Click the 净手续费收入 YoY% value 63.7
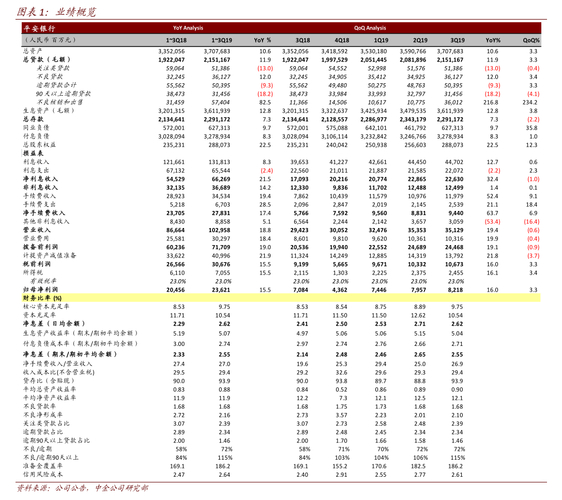This screenshot has width=562, height=500. (x=492, y=213)
